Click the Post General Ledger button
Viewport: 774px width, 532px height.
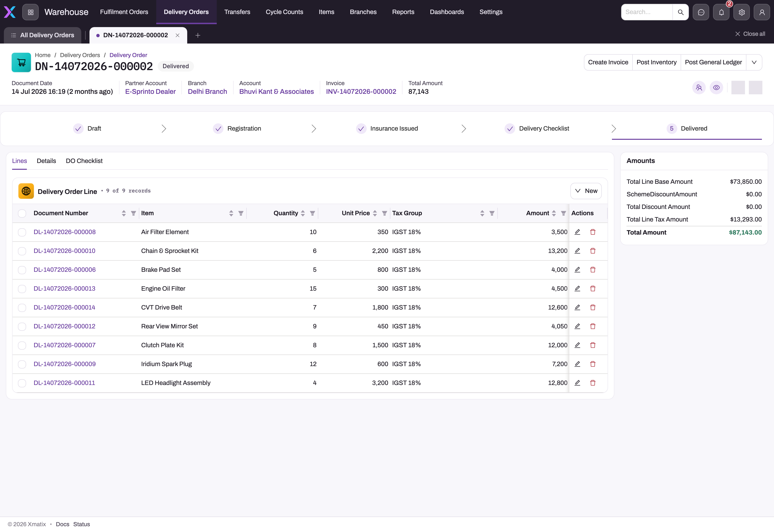713,62
